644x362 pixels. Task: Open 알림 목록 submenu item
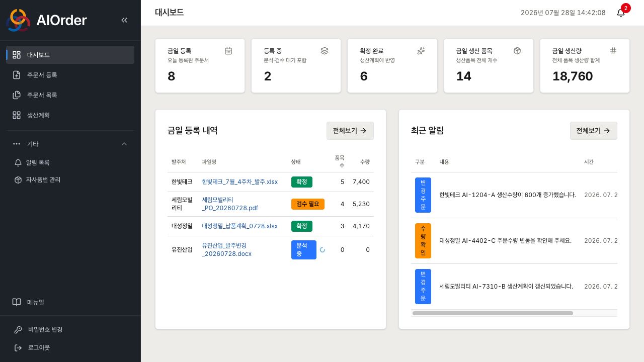tap(70, 163)
